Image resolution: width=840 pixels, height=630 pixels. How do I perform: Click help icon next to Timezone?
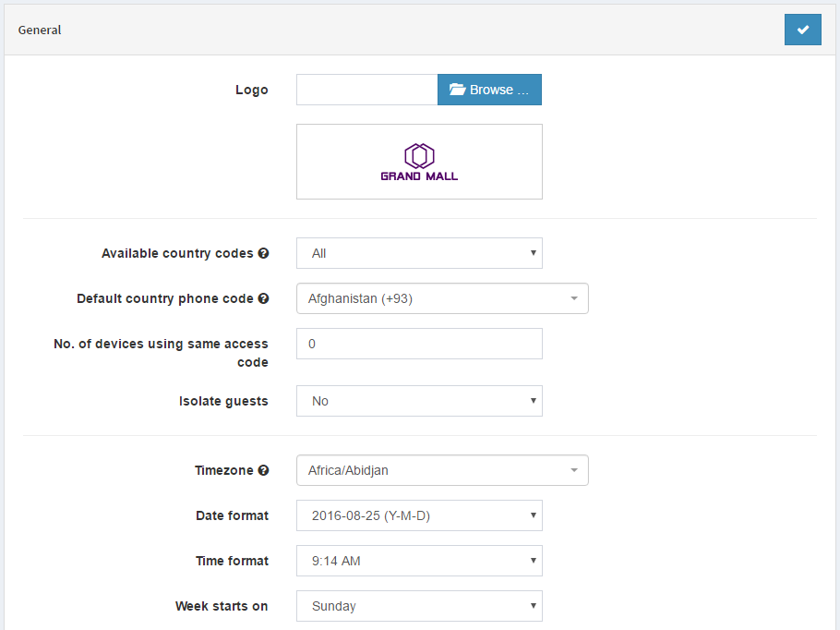[263, 470]
